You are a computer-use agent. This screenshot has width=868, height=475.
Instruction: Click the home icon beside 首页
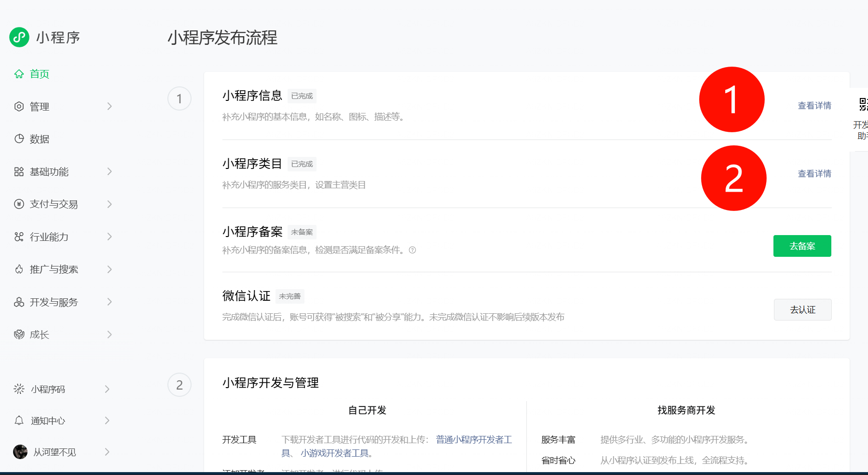(19, 74)
